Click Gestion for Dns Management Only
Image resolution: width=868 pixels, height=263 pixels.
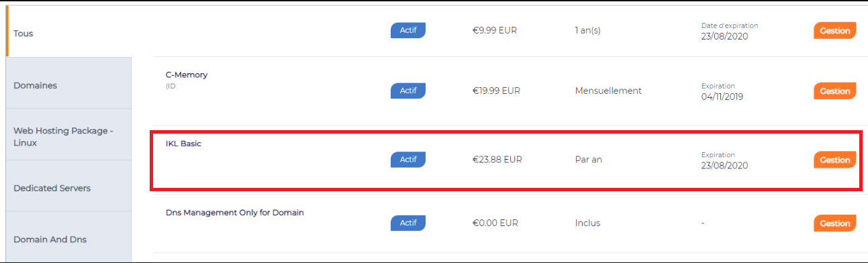[835, 223]
